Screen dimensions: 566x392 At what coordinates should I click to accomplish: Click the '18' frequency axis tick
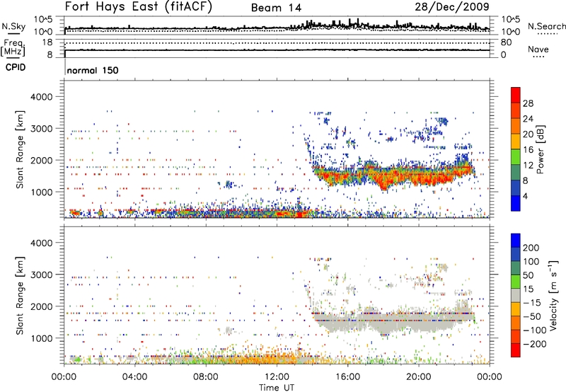pyautogui.click(x=47, y=42)
